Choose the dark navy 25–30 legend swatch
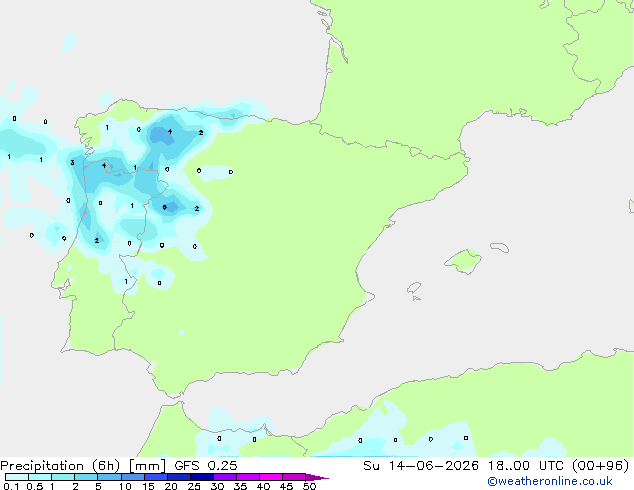 [202, 477]
